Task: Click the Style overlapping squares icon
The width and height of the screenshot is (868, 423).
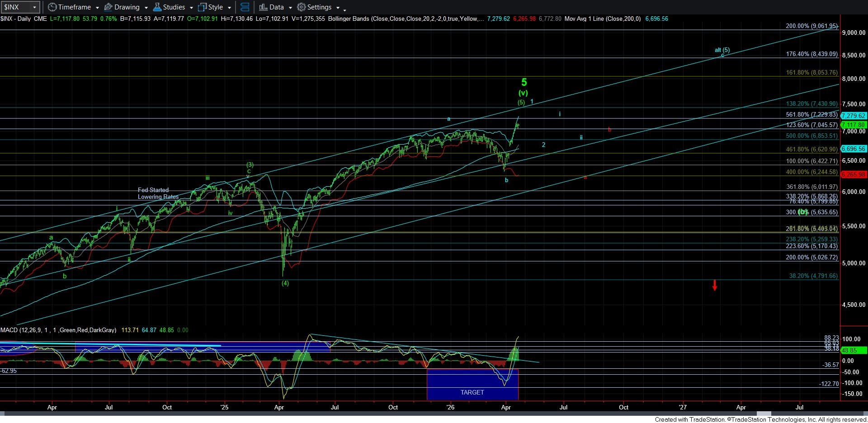Action: [x=203, y=7]
